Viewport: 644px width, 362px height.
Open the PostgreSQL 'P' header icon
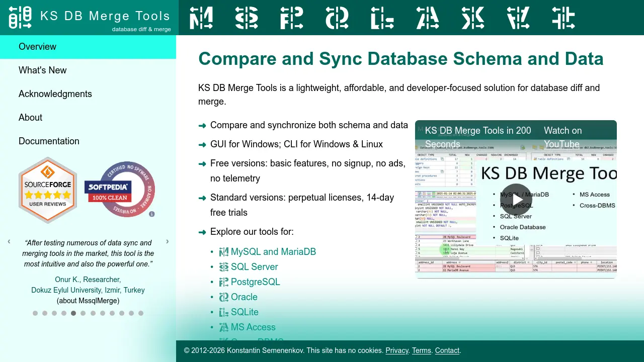coord(292,18)
